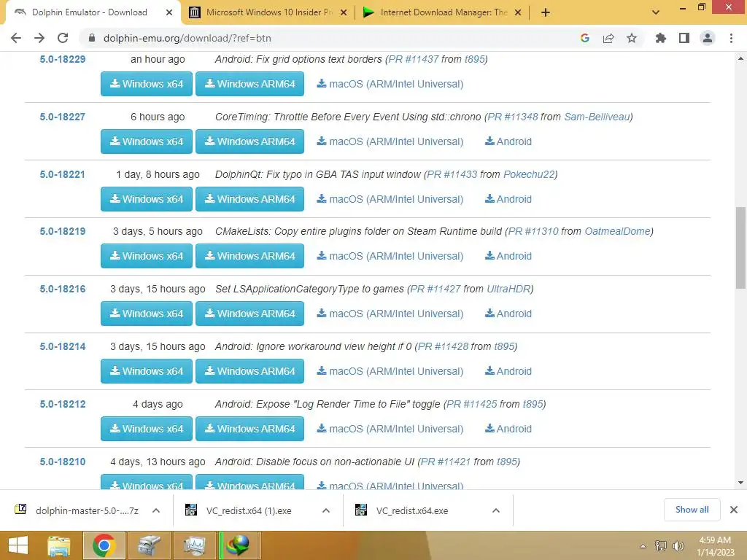Open the Extensions puzzle icon
The width and height of the screenshot is (747, 560).
661,38
